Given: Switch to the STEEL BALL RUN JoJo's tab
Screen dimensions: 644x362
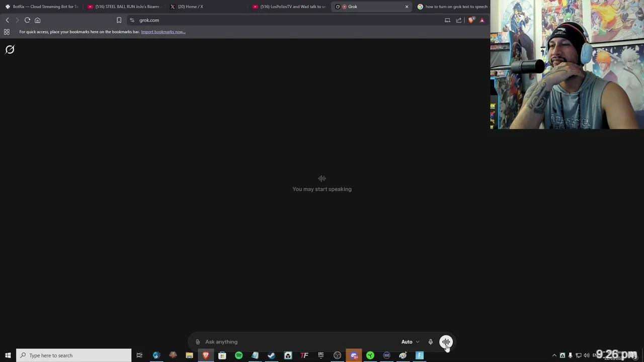Looking at the screenshot, I should click(x=124, y=7).
